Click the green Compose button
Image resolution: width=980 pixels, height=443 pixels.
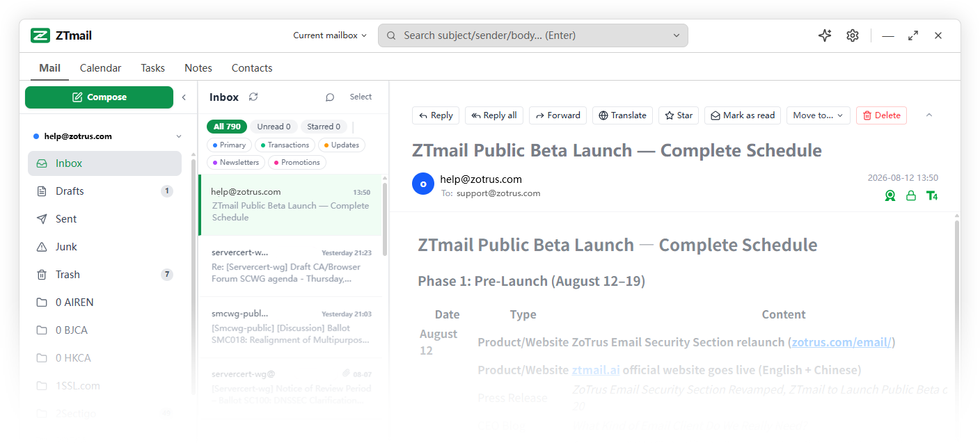pos(99,97)
